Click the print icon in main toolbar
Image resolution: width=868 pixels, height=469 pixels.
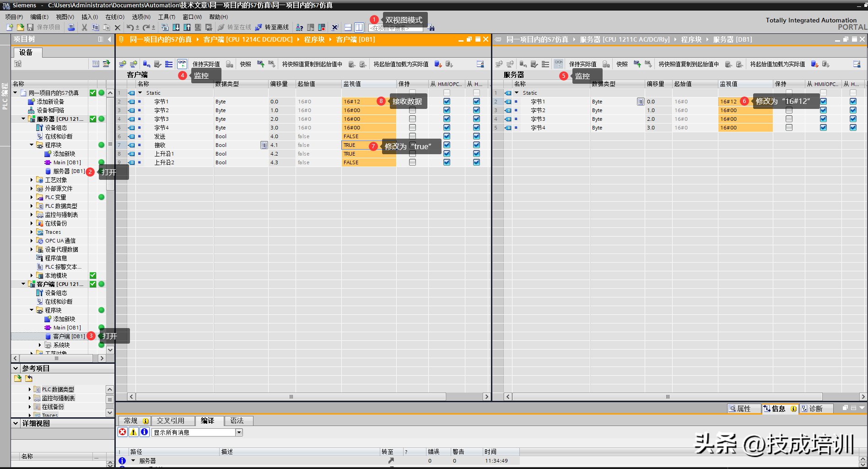point(71,27)
